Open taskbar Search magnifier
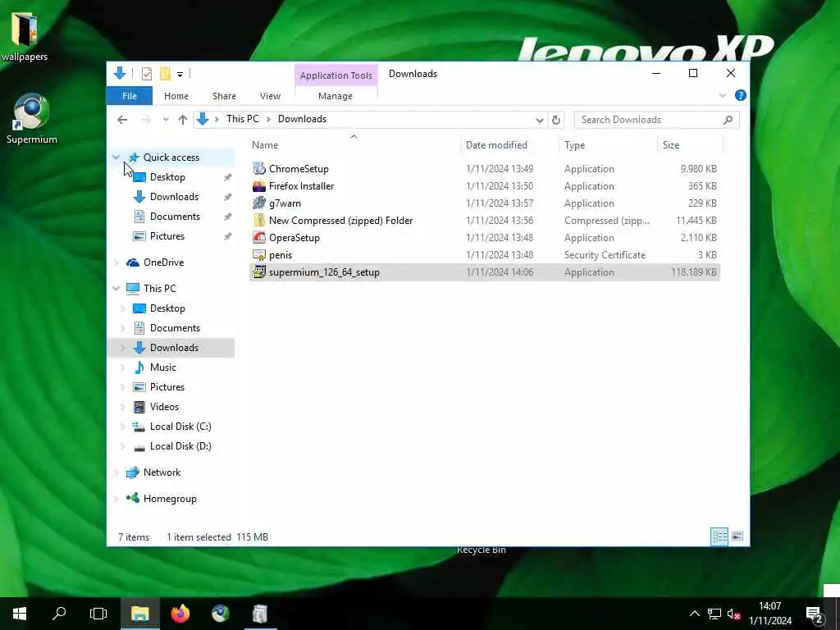The image size is (840, 630). tap(59, 614)
